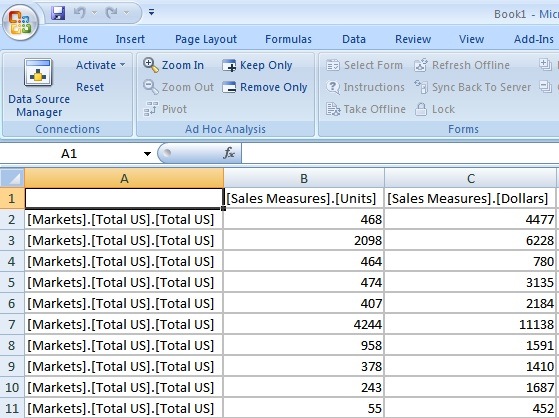Select the Markets Total US cell in row 2
This screenshot has width=559, height=418.
point(124,219)
